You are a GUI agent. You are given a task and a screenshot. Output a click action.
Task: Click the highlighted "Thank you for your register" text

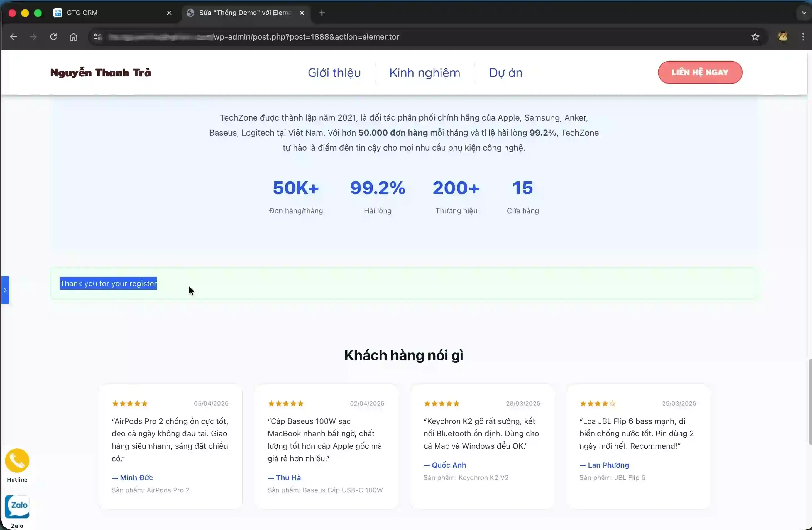coord(108,283)
